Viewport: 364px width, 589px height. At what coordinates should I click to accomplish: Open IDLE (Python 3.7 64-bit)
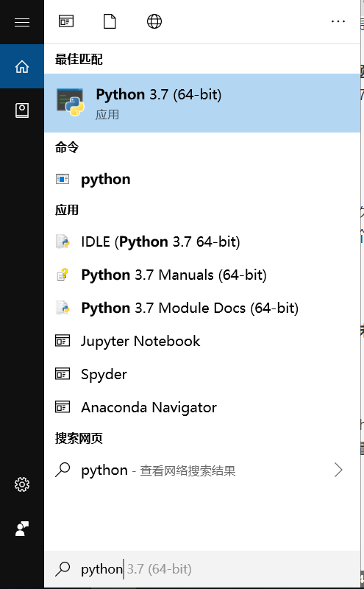pos(202,241)
